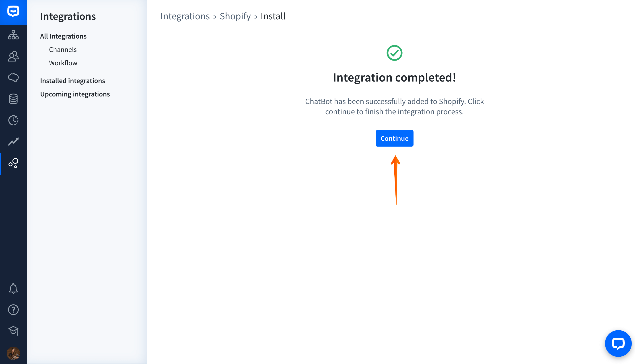Click the Integrations breadcrumb link
Image resolution: width=642 pixels, height=364 pixels.
(185, 16)
